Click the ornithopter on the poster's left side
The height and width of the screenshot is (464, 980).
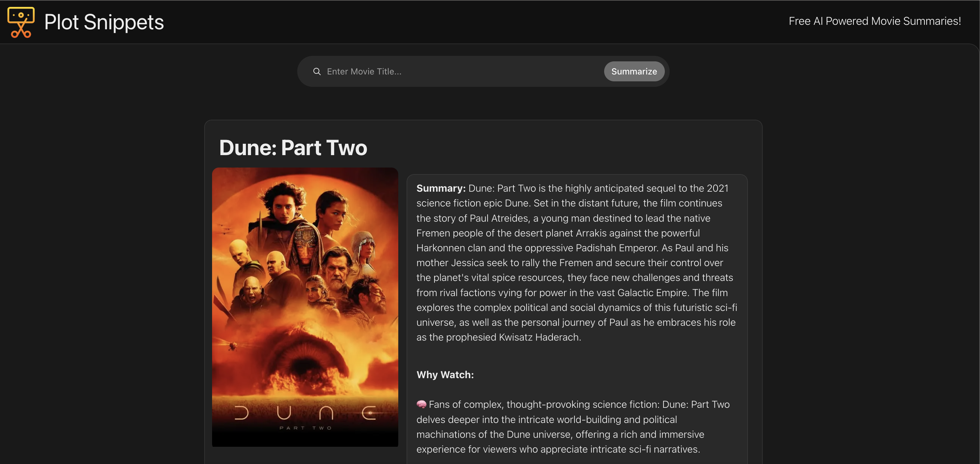233,346
